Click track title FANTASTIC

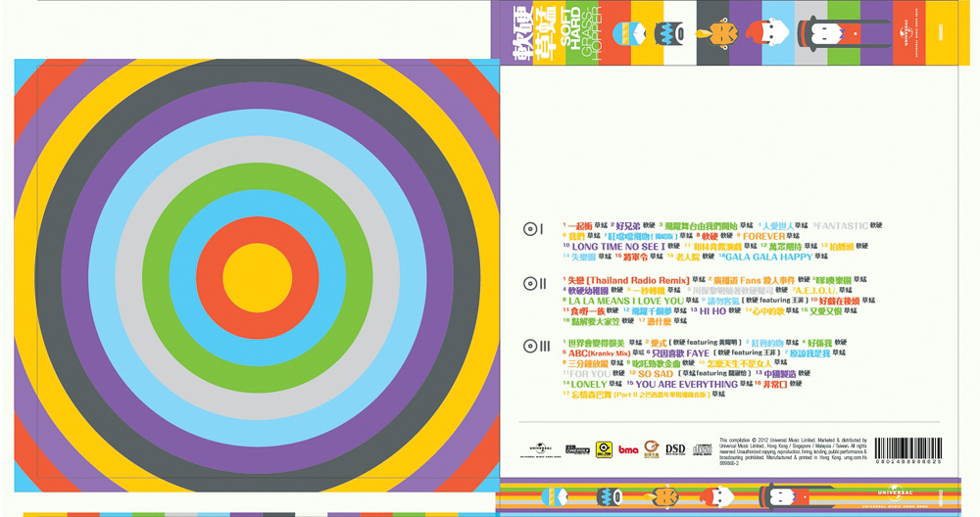(x=843, y=225)
